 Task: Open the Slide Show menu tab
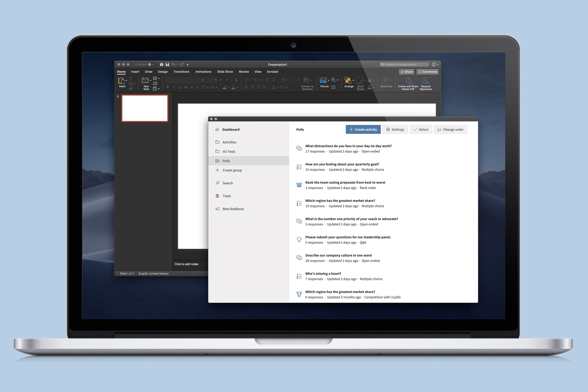pyautogui.click(x=225, y=72)
